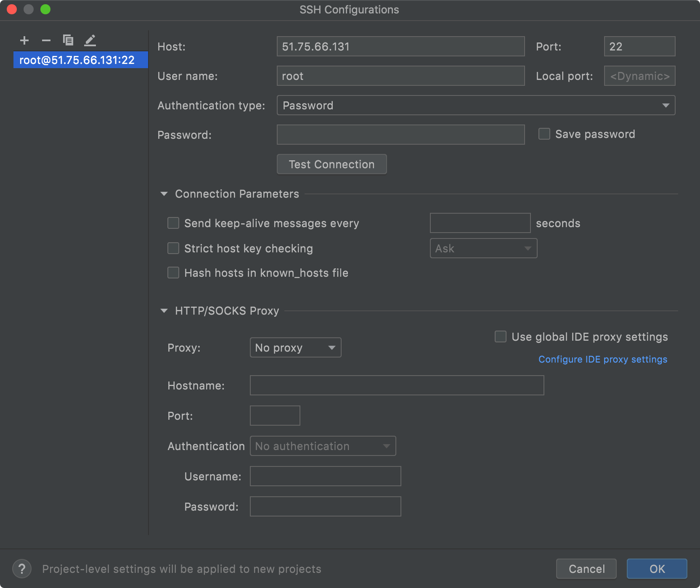Enable the Save password checkbox

(544, 134)
